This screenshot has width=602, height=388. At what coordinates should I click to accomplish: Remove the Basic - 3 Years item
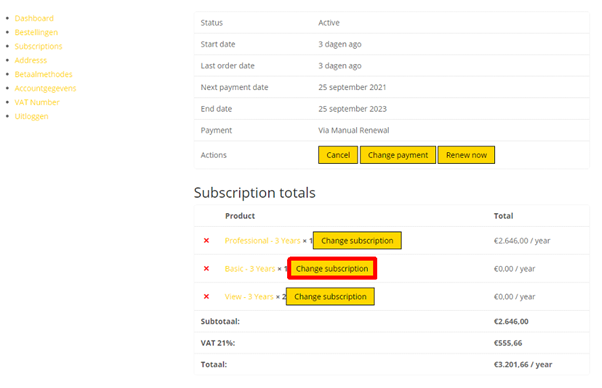point(206,269)
